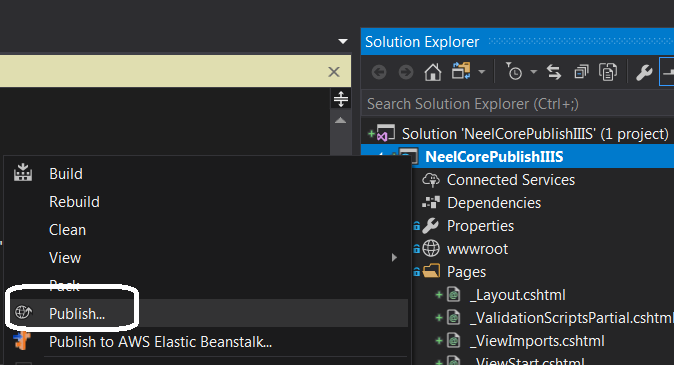Image resolution: width=674 pixels, height=365 pixels.
Task: Select Solution 'NeelCorePublishIIIS' node
Action: tap(535, 134)
